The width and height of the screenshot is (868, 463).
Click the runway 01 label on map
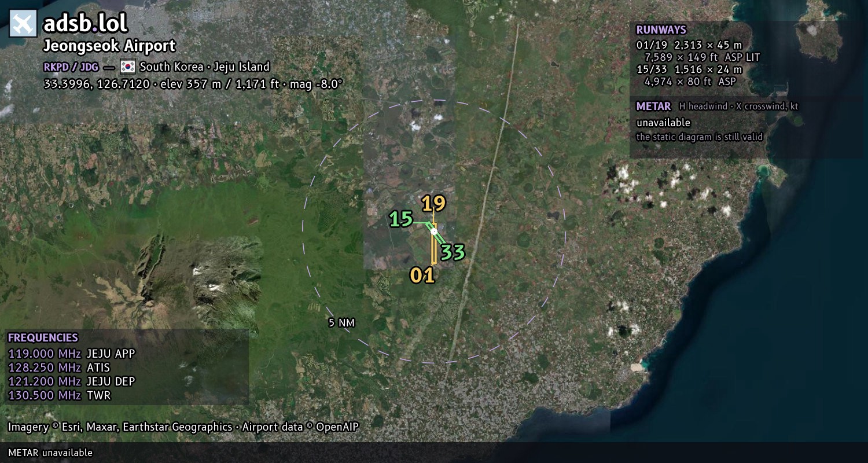coord(422,275)
